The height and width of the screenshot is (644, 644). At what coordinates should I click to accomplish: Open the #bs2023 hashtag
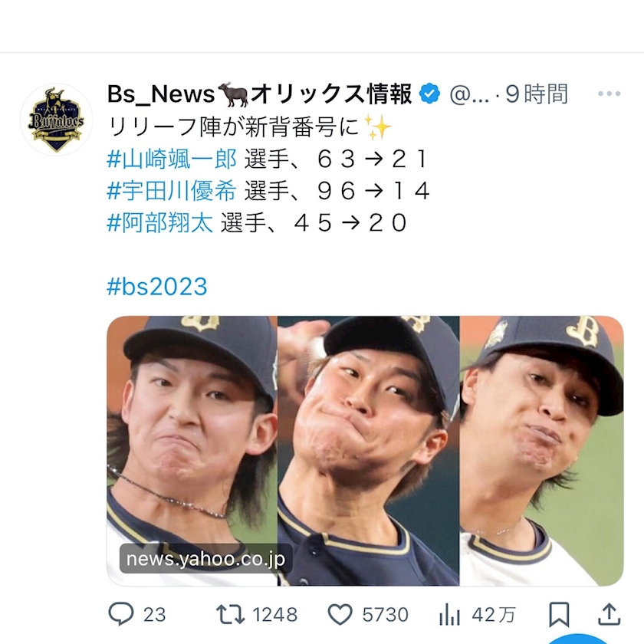pos(157,287)
